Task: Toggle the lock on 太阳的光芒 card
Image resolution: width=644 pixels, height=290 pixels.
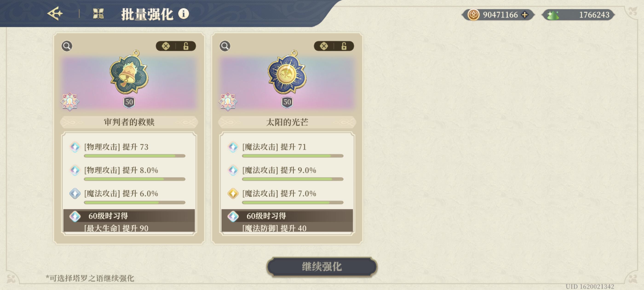Action: point(344,46)
